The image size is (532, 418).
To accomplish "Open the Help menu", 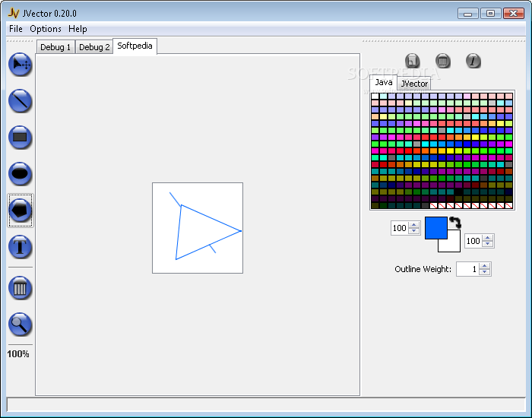I will tap(78, 29).
